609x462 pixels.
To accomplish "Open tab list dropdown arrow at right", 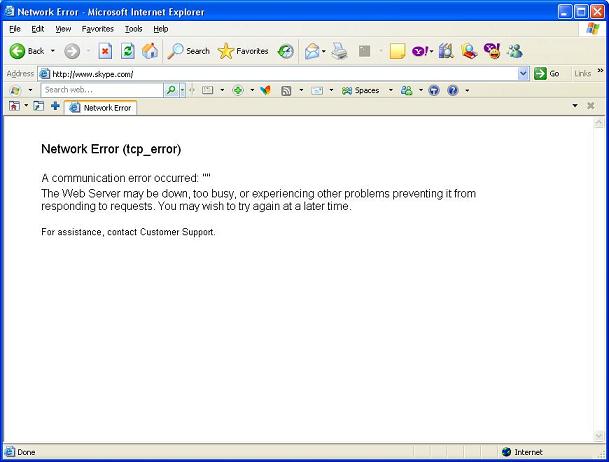I will pos(575,106).
